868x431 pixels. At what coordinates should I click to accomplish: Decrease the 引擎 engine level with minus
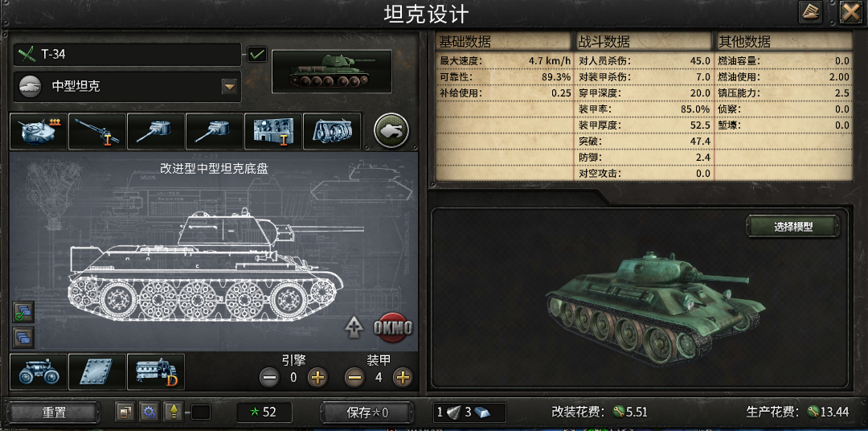tap(269, 378)
